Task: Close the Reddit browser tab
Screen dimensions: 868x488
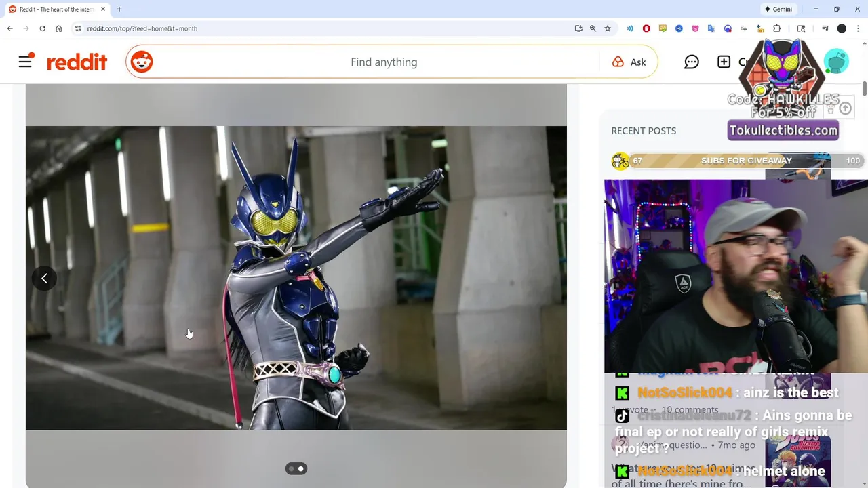Action: (102, 9)
